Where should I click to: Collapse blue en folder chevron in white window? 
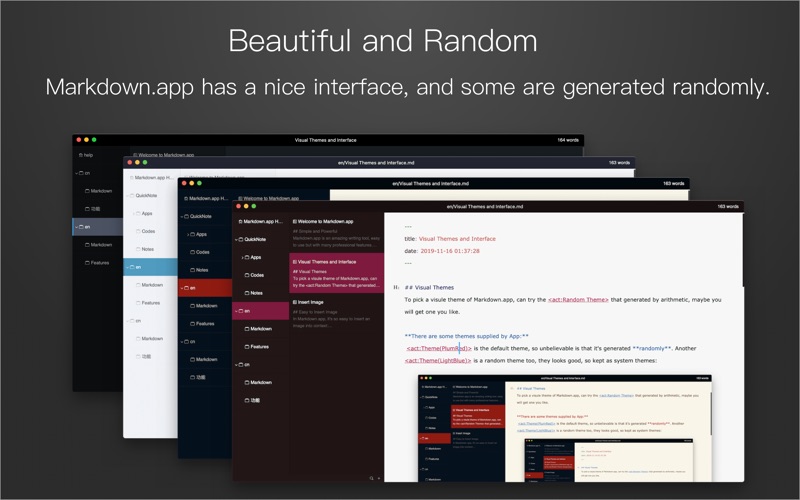tap(127, 267)
